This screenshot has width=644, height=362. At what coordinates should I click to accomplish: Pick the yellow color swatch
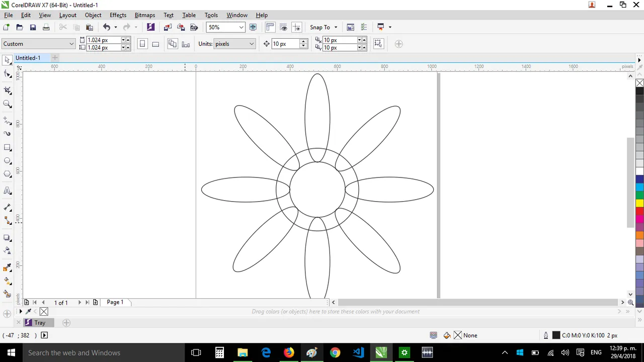tap(639, 203)
